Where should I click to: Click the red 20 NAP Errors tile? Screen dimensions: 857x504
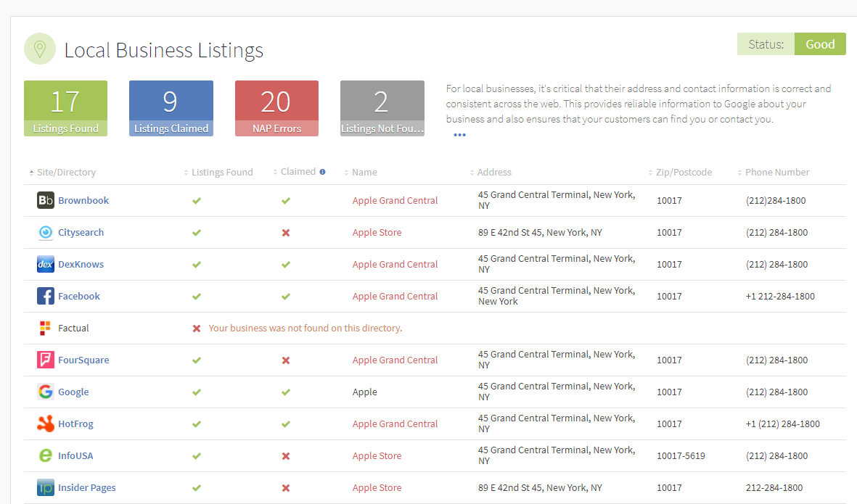click(x=276, y=108)
